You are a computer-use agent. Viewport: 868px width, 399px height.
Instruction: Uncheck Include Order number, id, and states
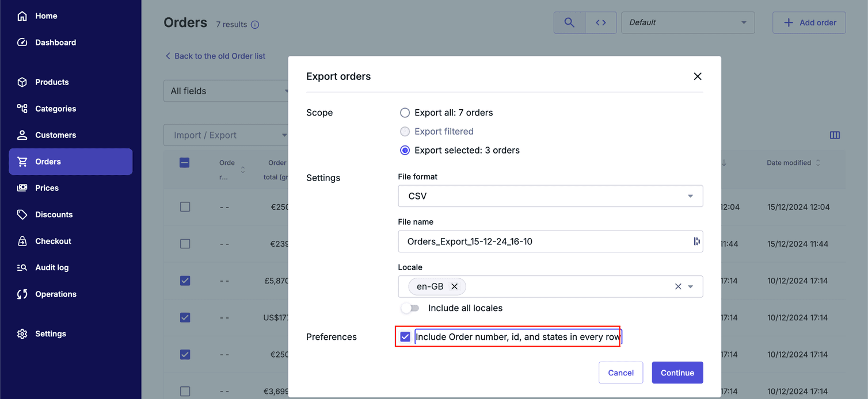(405, 336)
